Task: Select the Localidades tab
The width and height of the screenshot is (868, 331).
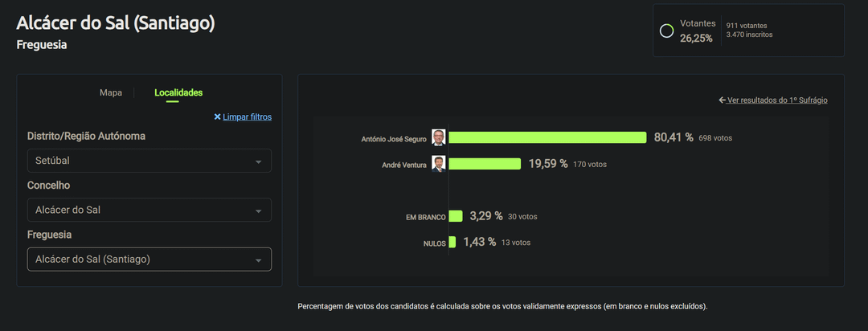Action: click(x=178, y=92)
